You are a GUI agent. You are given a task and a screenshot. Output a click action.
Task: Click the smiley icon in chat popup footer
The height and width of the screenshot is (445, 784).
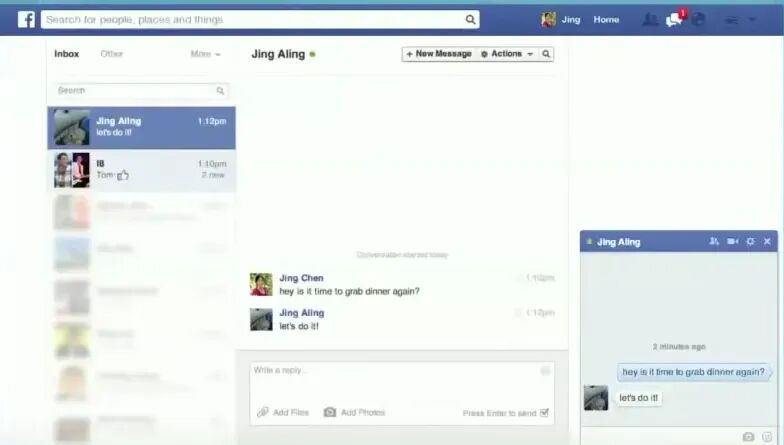point(766,436)
